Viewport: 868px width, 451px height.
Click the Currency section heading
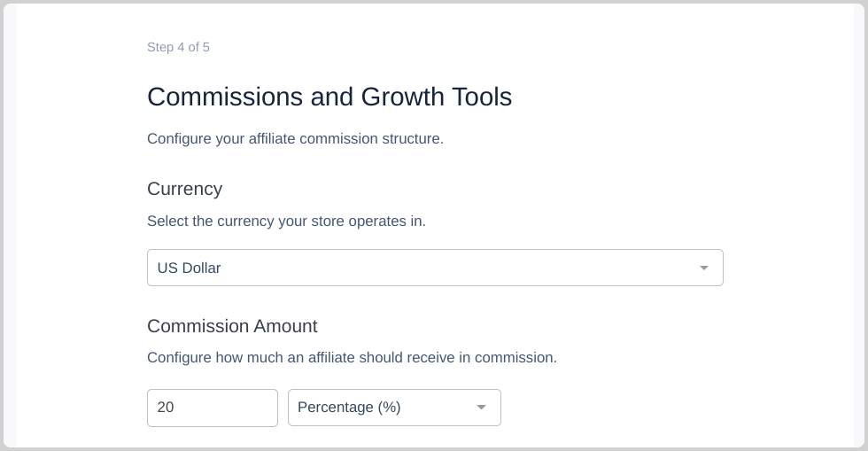[185, 189]
